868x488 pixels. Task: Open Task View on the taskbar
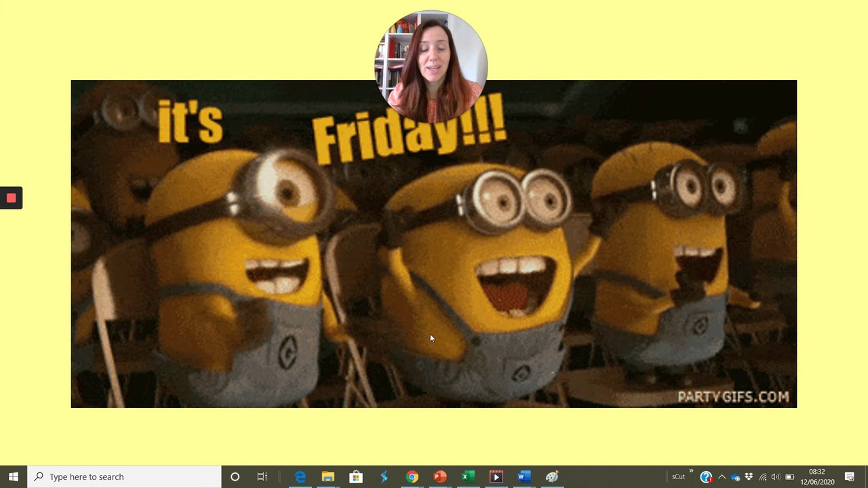(x=262, y=476)
